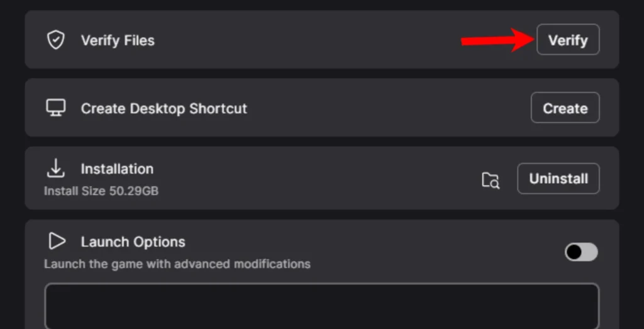Click the shield checkmark icon
This screenshot has width=644, height=329.
tap(56, 40)
